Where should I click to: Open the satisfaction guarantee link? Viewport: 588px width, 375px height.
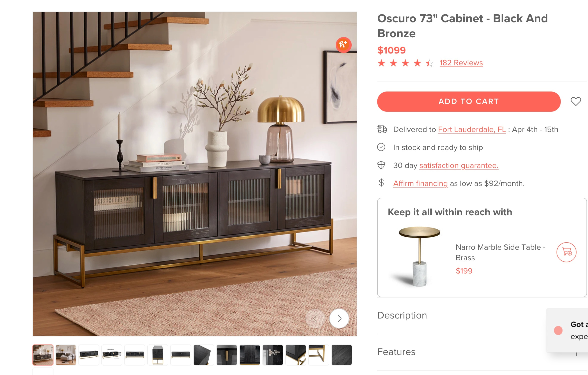[459, 165]
